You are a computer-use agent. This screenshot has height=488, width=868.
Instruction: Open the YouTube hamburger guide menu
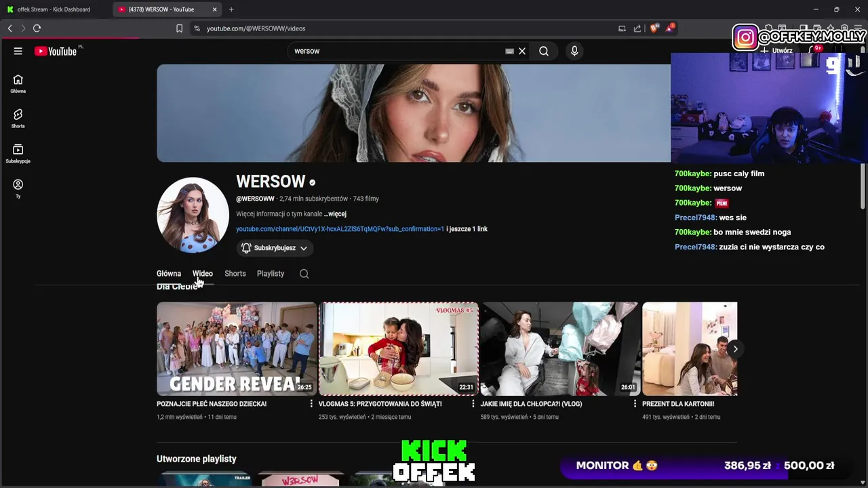coord(18,51)
